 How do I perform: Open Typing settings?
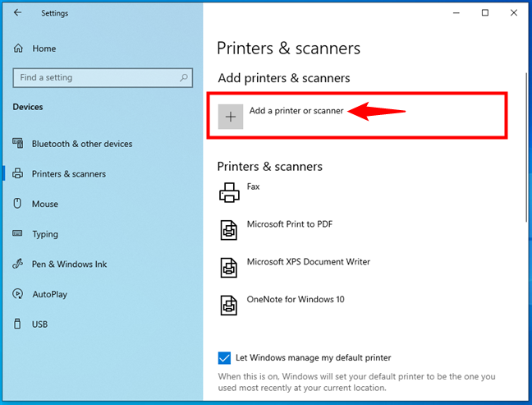tap(45, 234)
